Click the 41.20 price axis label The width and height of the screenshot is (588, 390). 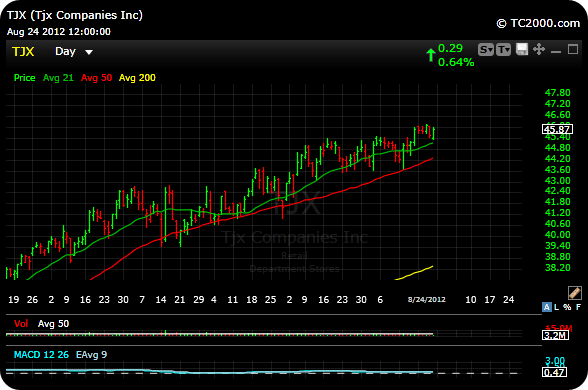point(557,213)
